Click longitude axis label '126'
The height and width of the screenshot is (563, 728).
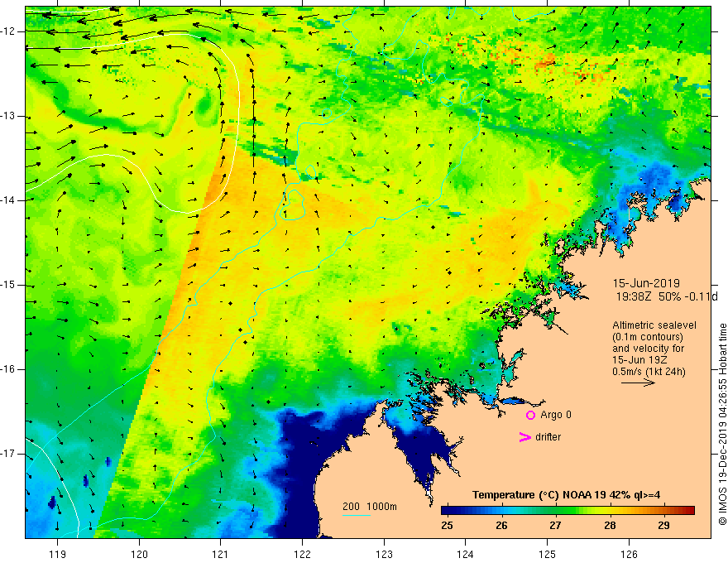click(629, 554)
